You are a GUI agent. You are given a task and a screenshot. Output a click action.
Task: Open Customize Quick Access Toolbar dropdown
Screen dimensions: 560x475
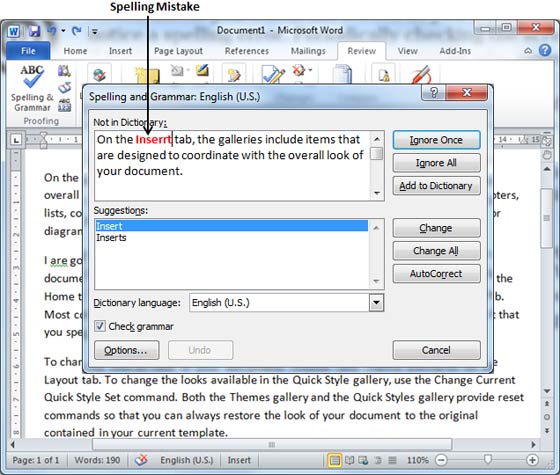pyautogui.click(x=95, y=31)
